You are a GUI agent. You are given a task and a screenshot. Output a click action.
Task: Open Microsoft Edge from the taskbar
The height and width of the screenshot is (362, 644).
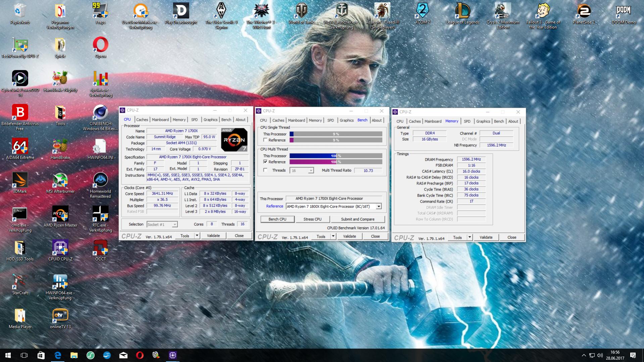click(58, 355)
